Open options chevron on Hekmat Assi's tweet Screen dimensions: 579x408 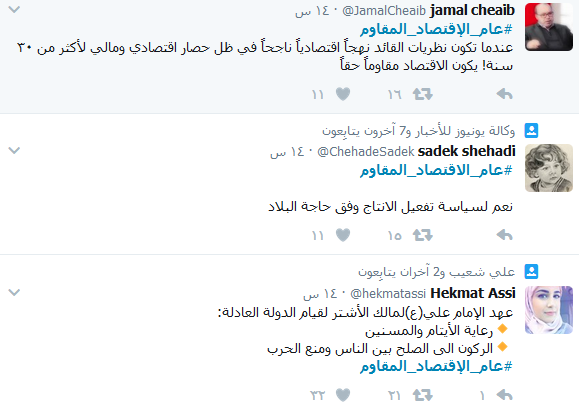coord(14,292)
